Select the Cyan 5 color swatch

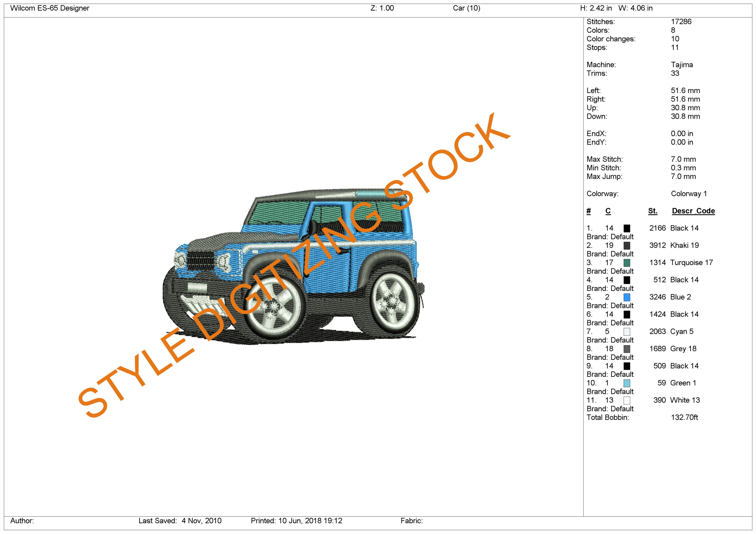[627, 332]
